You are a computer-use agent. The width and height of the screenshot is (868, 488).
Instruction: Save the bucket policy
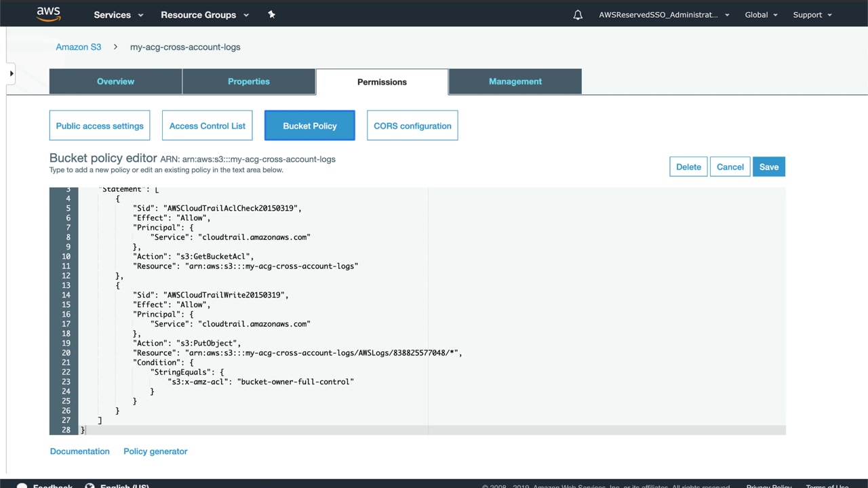click(769, 167)
